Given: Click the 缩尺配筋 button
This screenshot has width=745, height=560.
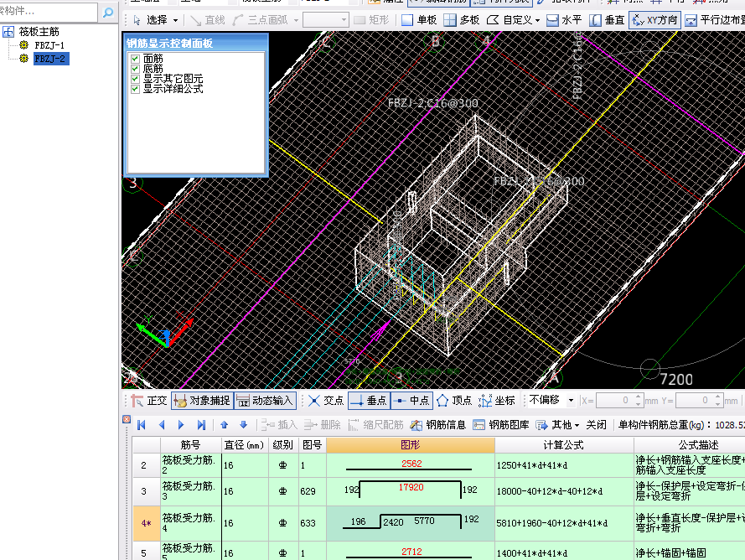Looking at the screenshot, I should tap(375, 425).
